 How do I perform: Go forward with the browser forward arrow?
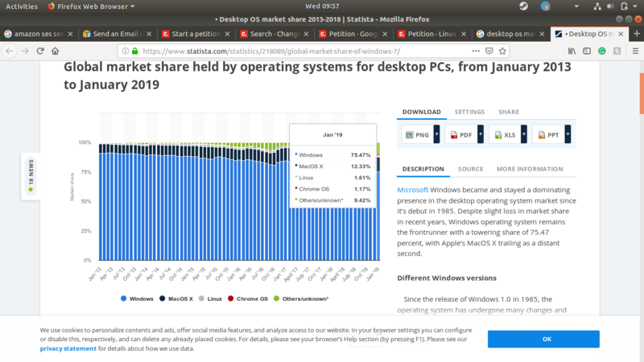click(x=25, y=51)
